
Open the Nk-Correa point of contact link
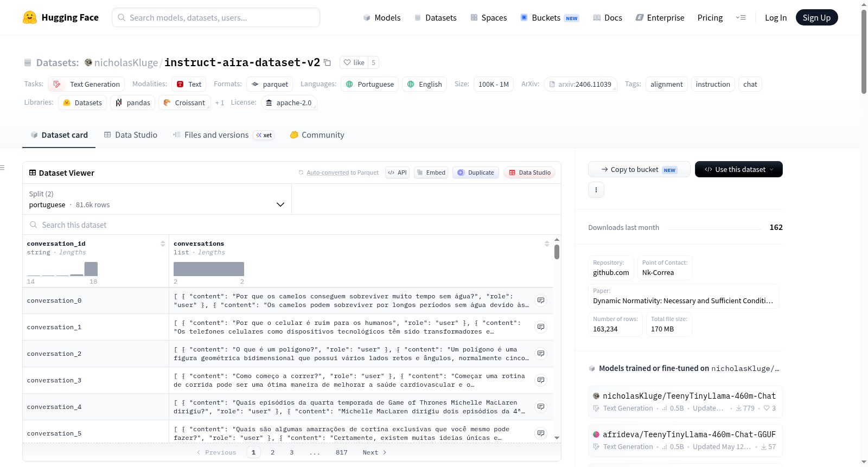(x=665, y=267)
